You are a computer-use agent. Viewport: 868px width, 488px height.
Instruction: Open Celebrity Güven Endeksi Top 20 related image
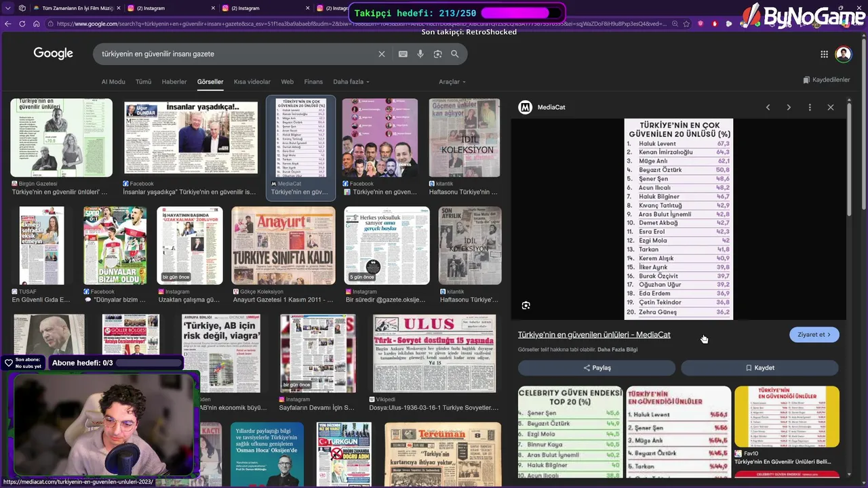click(570, 432)
